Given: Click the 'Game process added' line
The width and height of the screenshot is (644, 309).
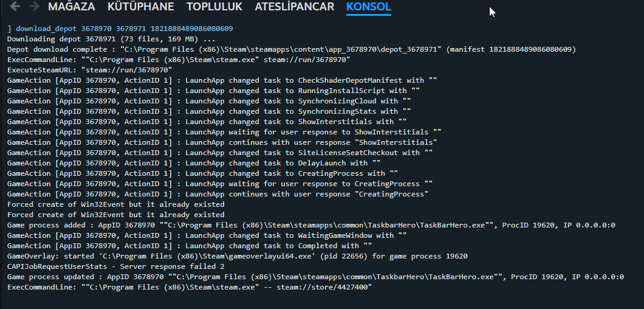Looking at the screenshot, I should [311, 225].
